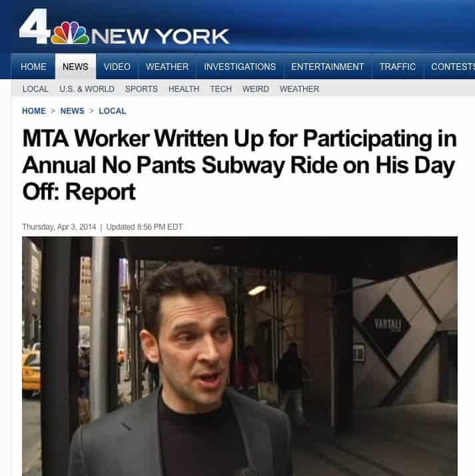This screenshot has width=475, height=476.
Task: Open the Home main navigation tab
Action: pyautogui.click(x=33, y=67)
